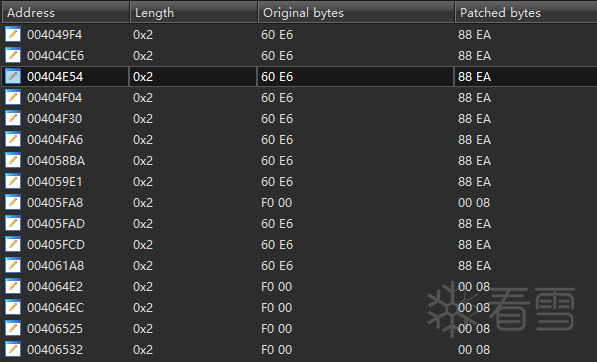Select address entry 00404F04
Image resolution: width=597 pixels, height=362 pixels.
coord(54,98)
